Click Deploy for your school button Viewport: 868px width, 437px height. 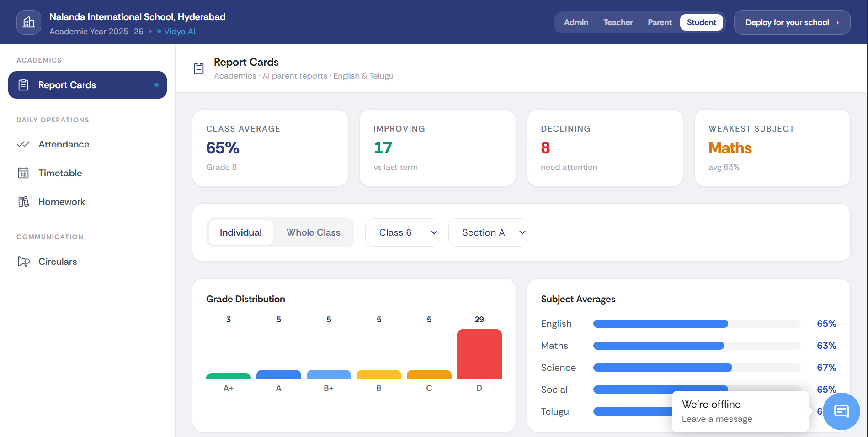(792, 22)
